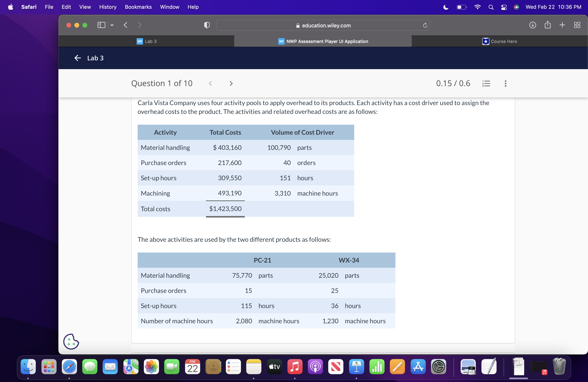Open the Safari downloads icon
The height and width of the screenshot is (382, 588).
(533, 25)
